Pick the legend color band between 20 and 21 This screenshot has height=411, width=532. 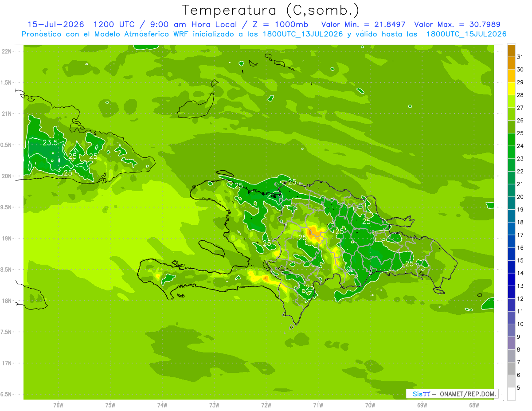click(x=511, y=191)
